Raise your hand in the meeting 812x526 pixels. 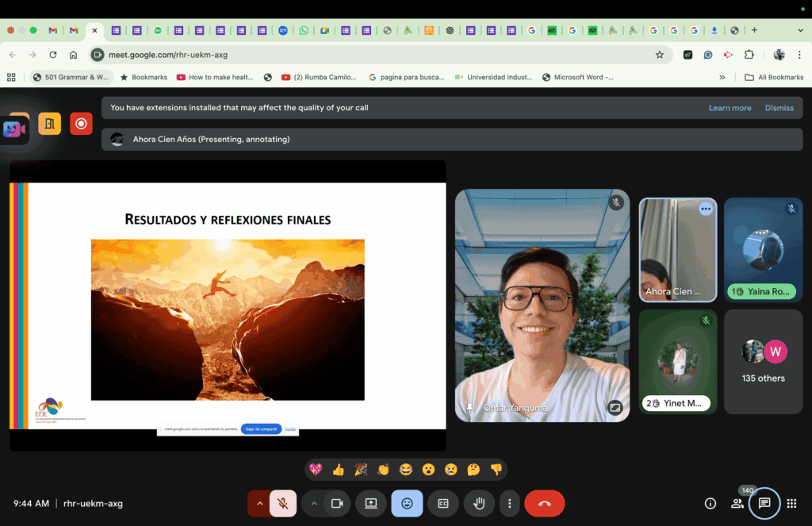(479, 503)
